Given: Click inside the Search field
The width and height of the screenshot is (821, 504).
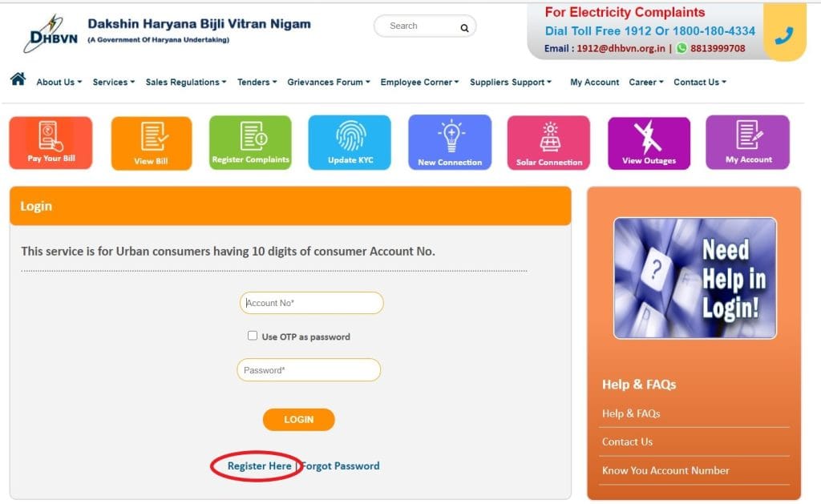Looking at the screenshot, I should (417, 26).
